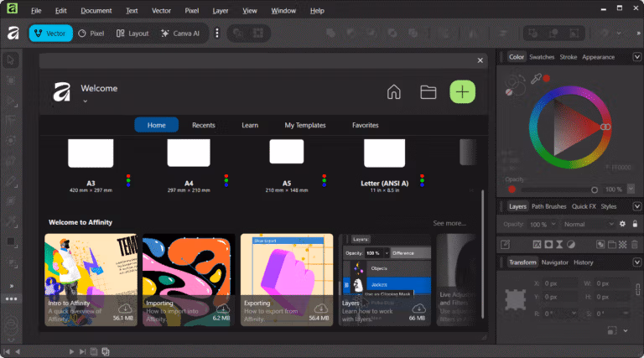Open the Learn tab

click(250, 125)
